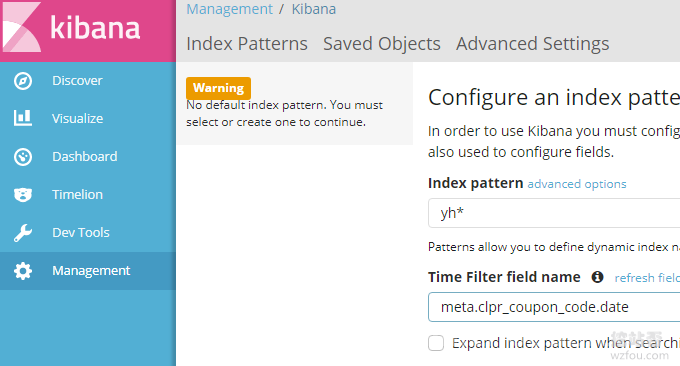This screenshot has height=366, width=680.
Task: Click the Kibana breadcrumb text
Action: tap(314, 9)
